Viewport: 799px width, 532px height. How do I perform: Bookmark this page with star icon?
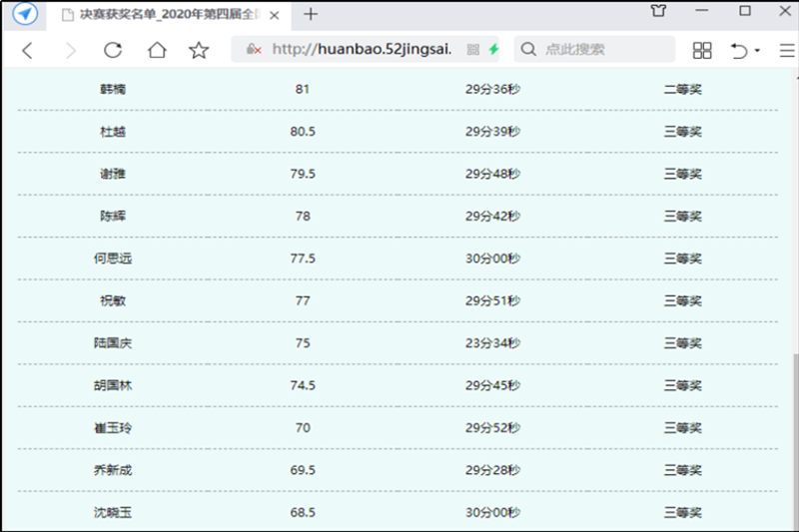[x=199, y=50]
